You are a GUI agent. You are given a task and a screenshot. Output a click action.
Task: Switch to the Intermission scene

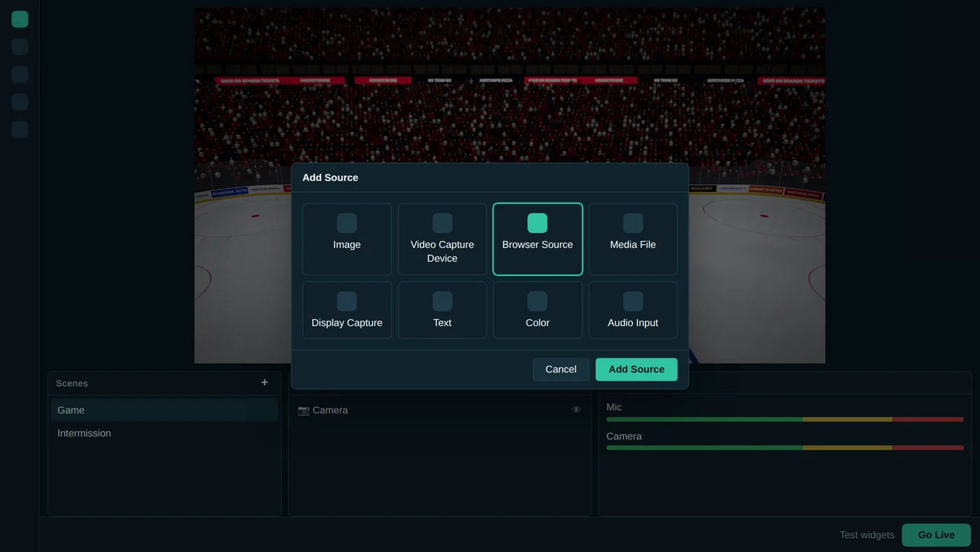click(164, 433)
